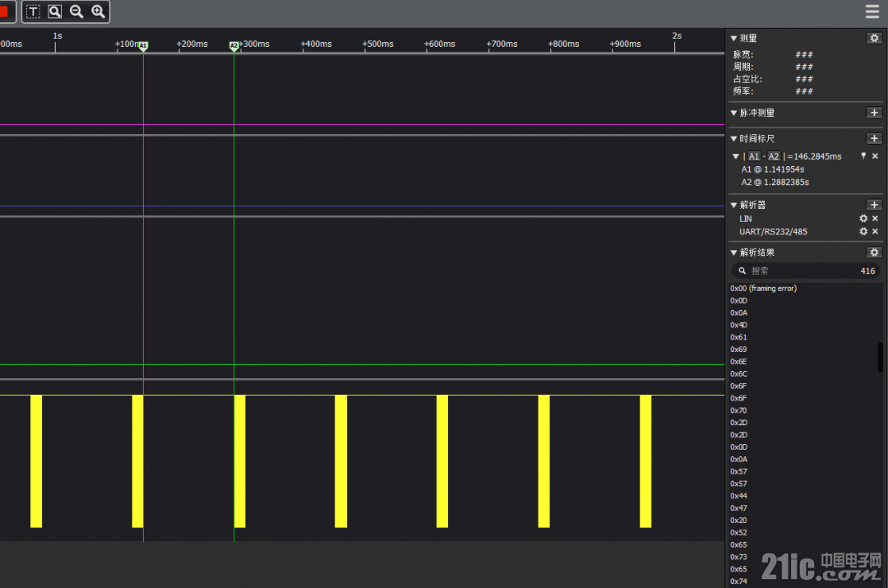Viewport: 888px width, 588px height.
Task: Select result 0x6C in the list
Action: (738, 374)
